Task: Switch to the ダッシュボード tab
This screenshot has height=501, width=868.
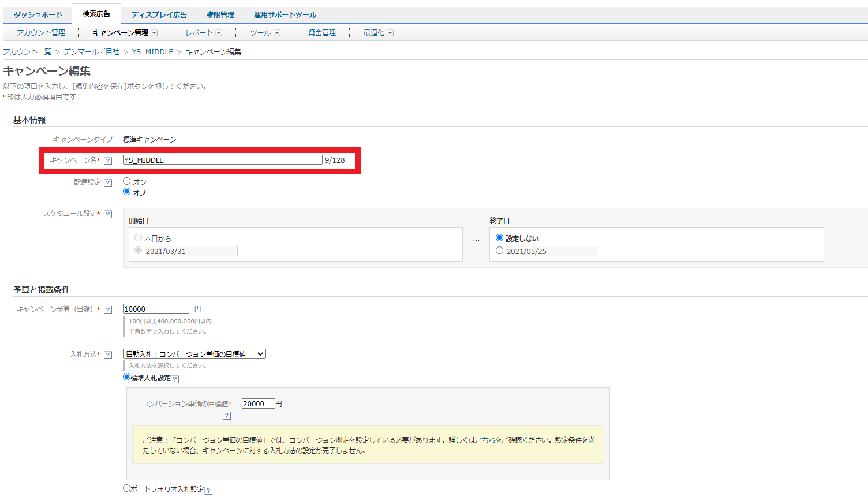Action: pos(38,15)
